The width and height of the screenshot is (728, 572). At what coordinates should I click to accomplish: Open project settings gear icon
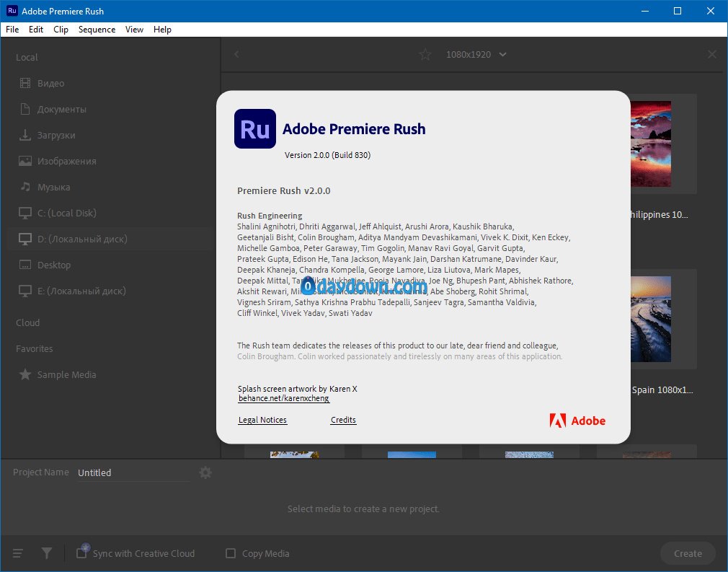coord(205,472)
